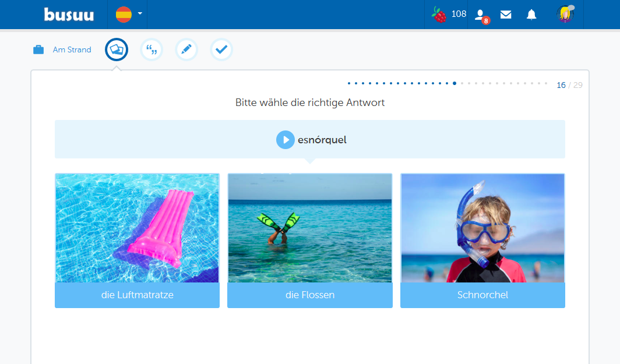Open the user profile avatar
This screenshot has width=620, height=364.
pyautogui.click(x=565, y=14)
